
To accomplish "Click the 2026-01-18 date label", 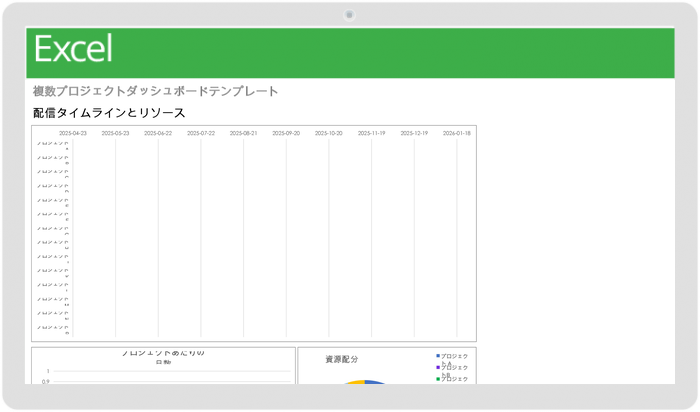I will [457, 133].
